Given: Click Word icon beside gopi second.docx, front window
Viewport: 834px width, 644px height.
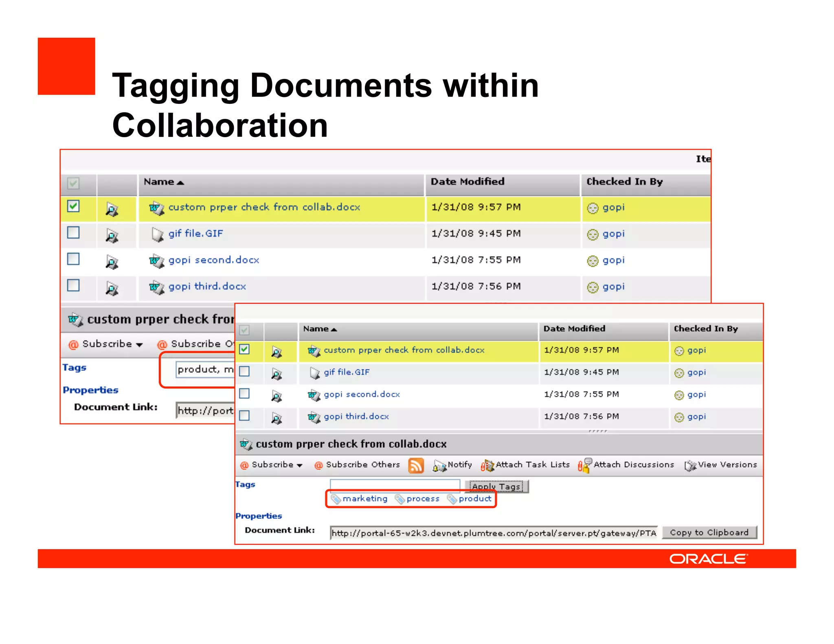Looking at the screenshot, I should click(314, 395).
